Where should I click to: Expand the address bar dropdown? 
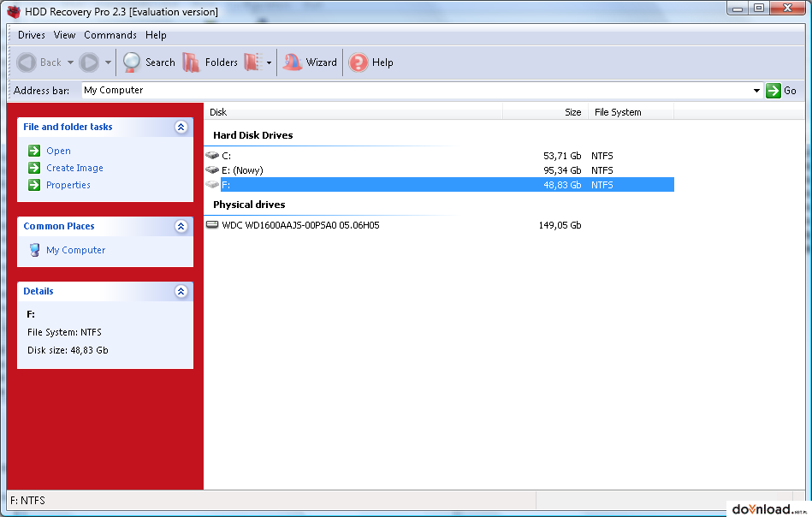pos(756,91)
